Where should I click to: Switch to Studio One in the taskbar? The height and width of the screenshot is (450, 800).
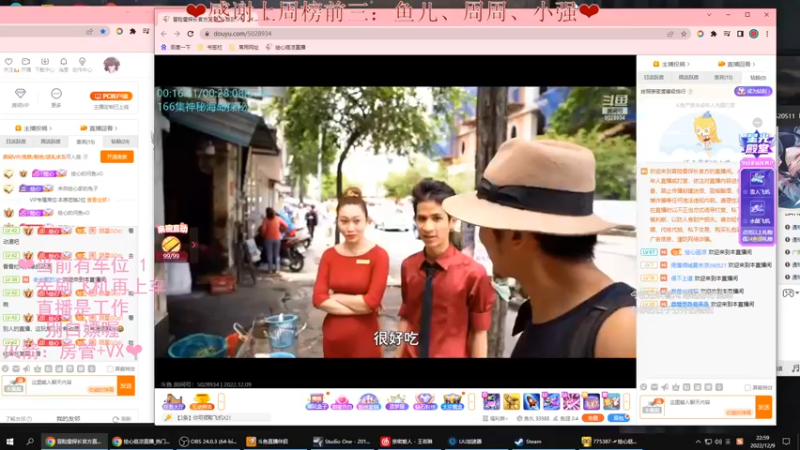click(x=341, y=442)
